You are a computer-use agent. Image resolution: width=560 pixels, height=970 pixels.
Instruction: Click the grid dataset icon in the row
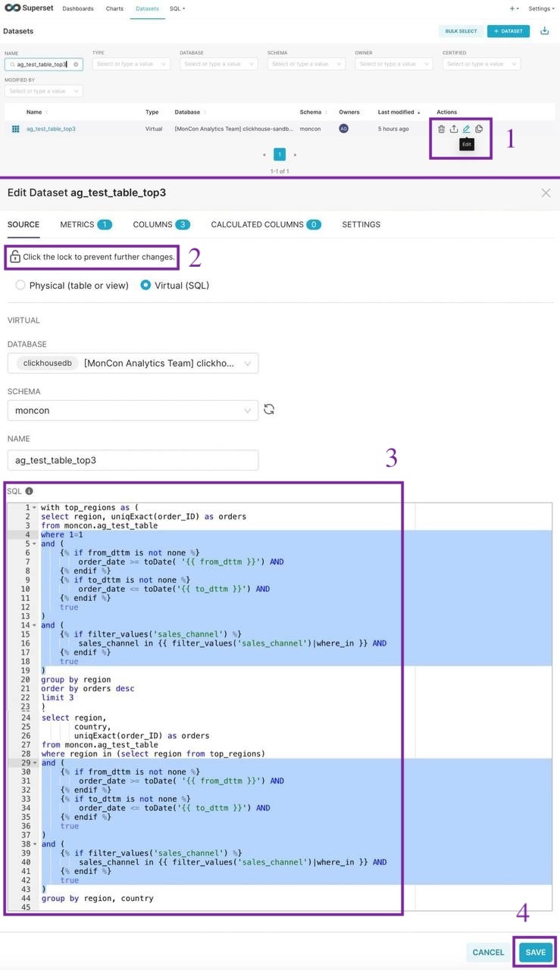click(x=15, y=129)
